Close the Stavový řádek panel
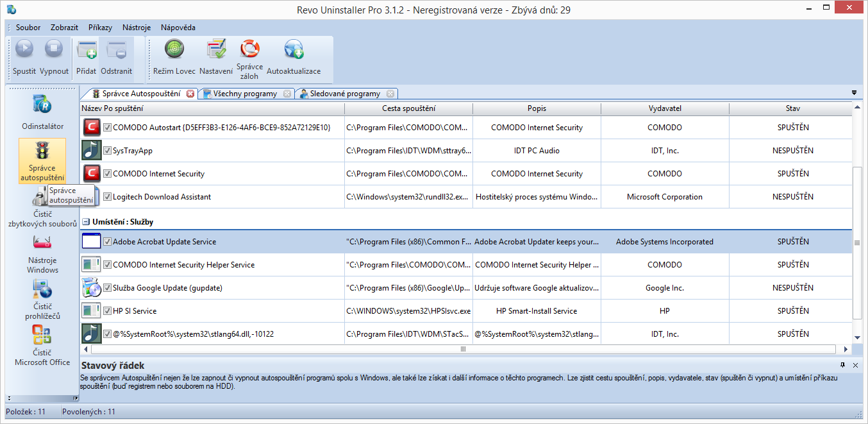 856,365
